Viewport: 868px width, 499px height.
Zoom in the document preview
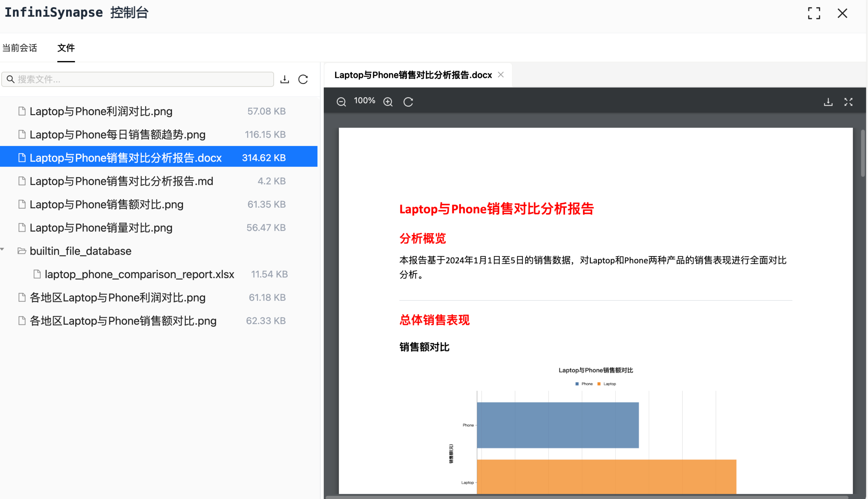click(x=388, y=101)
